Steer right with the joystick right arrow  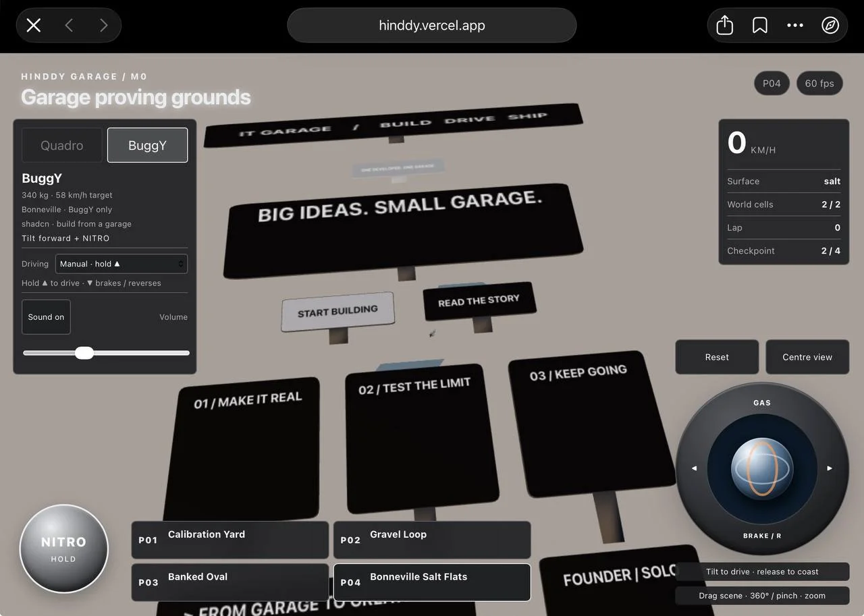pyautogui.click(x=830, y=468)
